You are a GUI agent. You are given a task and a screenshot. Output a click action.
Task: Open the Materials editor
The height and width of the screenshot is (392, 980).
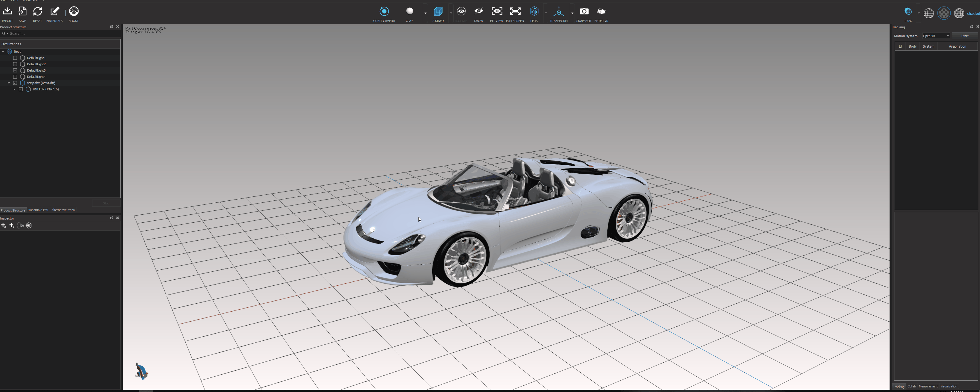54,12
